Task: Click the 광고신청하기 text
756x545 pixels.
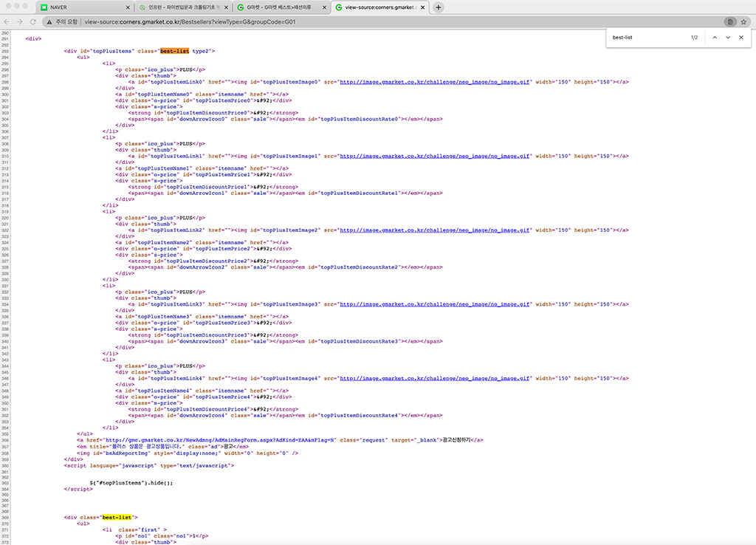Action: pos(456,440)
